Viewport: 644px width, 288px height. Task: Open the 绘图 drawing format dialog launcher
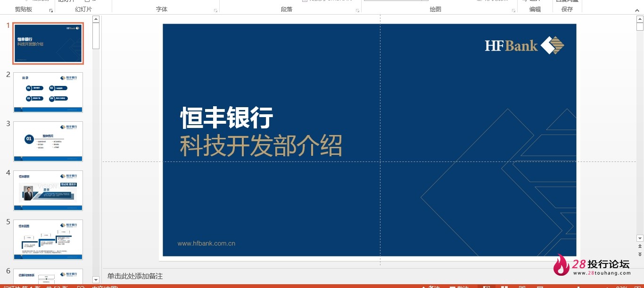[x=513, y=10]
